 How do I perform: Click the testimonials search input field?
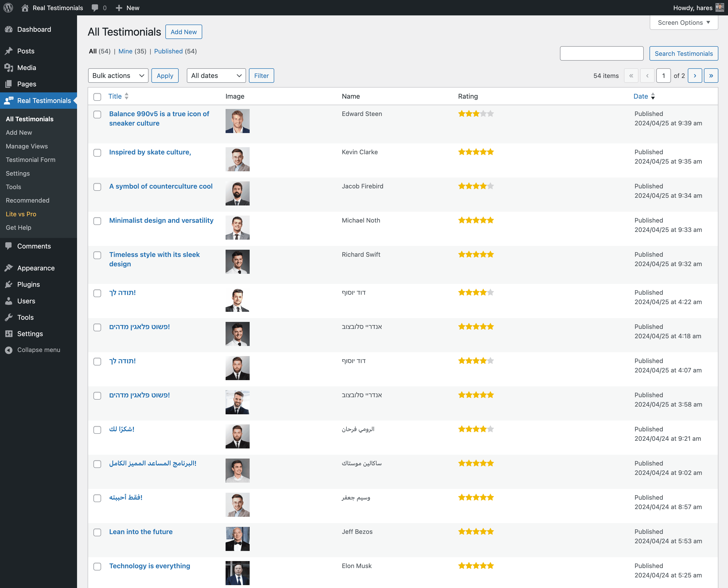point(602,53)
